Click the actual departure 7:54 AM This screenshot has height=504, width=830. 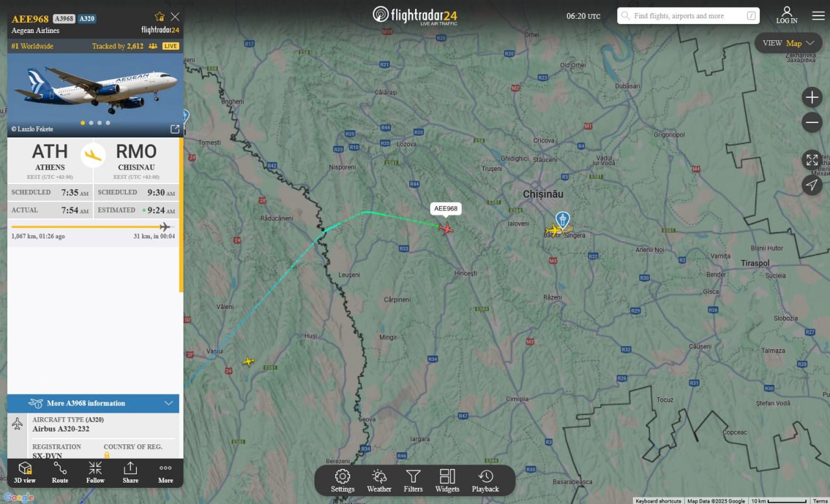(75, 210)
